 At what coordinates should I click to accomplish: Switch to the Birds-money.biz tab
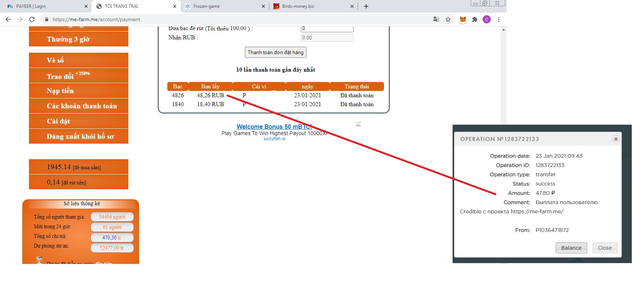[313, 6]
